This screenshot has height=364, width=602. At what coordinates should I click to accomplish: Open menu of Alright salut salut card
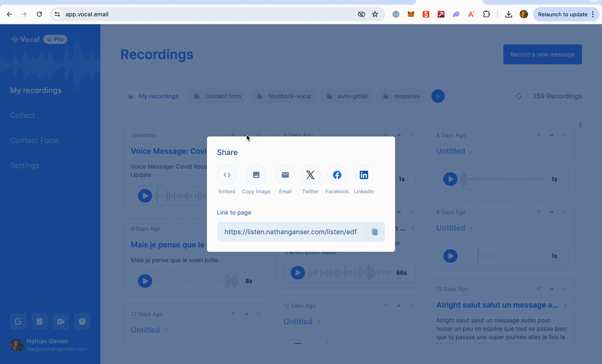(564, 289)
